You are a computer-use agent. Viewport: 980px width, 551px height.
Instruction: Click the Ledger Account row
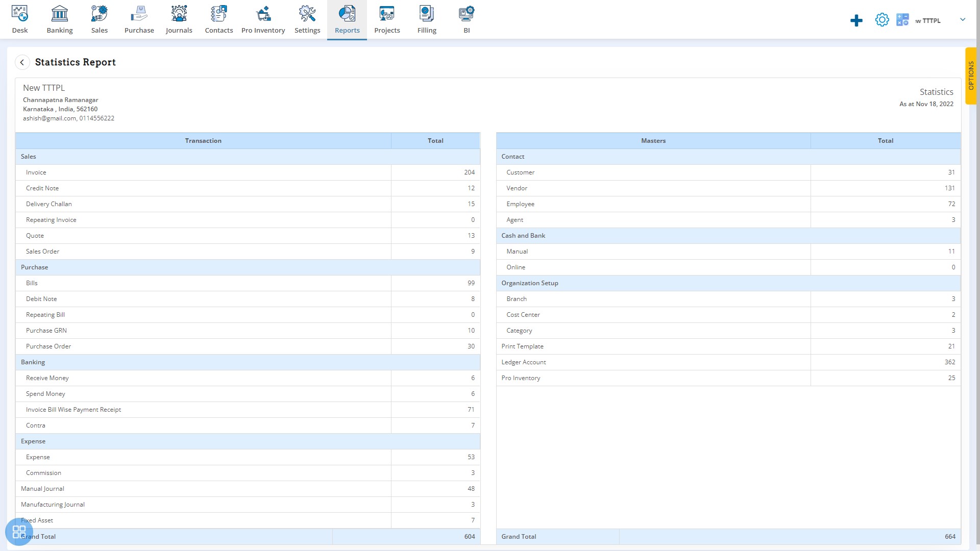pyautogui.click(x=728, y=362)
